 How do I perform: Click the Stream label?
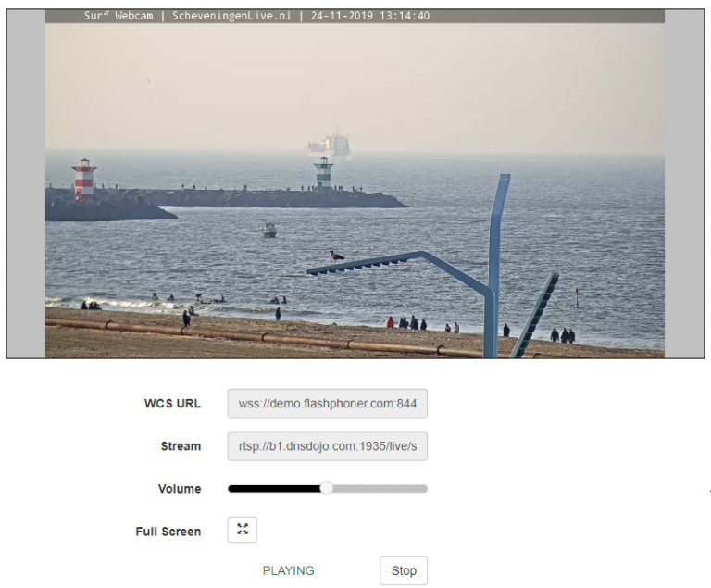[x=181, y=446]
